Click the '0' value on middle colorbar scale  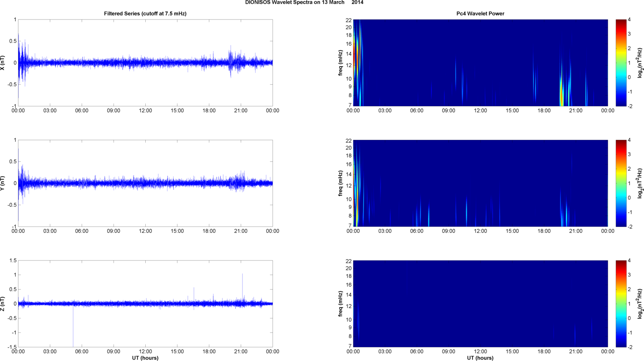click(x=629, y=198)
